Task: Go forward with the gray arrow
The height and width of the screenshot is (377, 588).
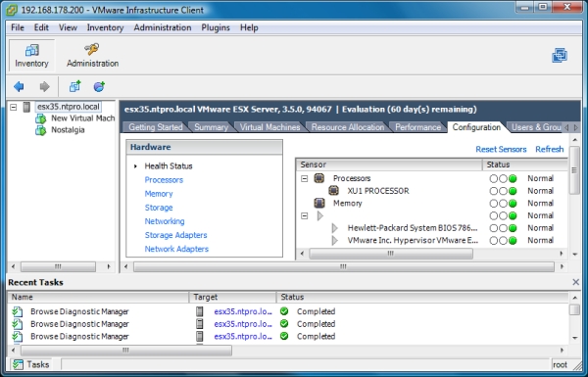Action: point(45,87)
